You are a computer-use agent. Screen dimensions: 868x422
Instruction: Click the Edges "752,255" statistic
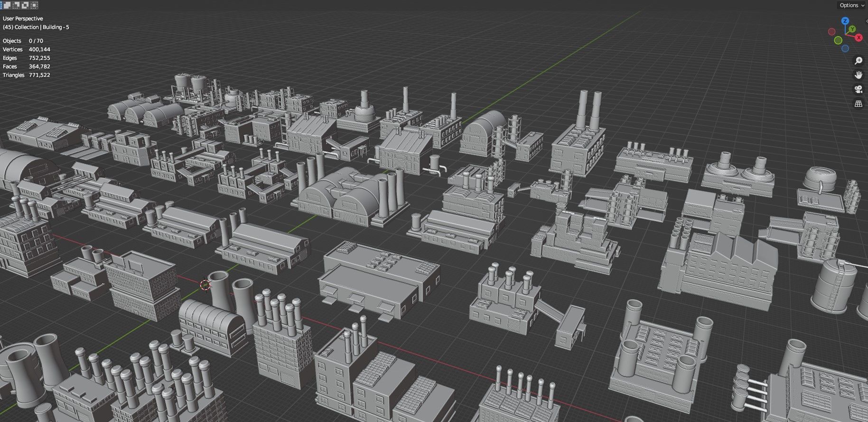(x=39, y=58)
